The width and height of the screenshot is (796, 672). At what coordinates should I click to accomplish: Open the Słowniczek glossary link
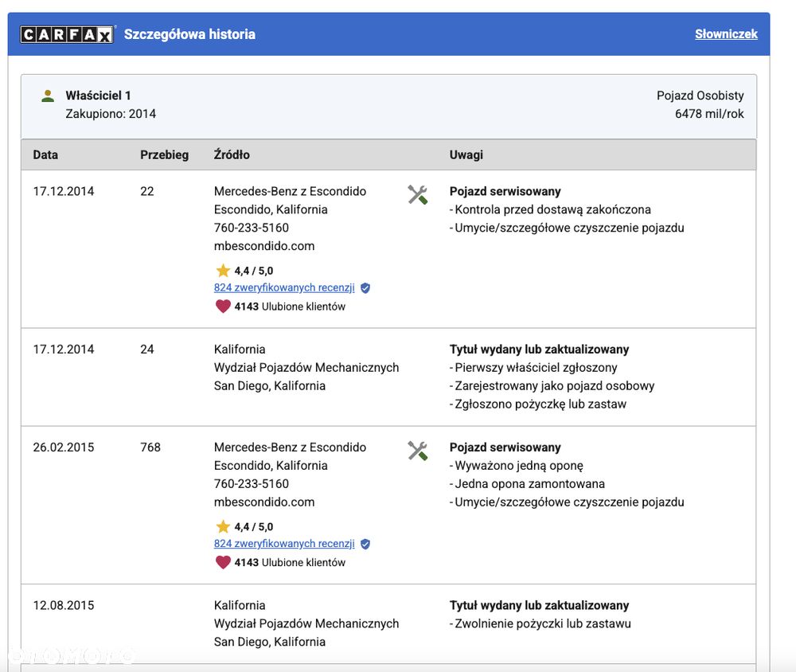pos(726,34)
